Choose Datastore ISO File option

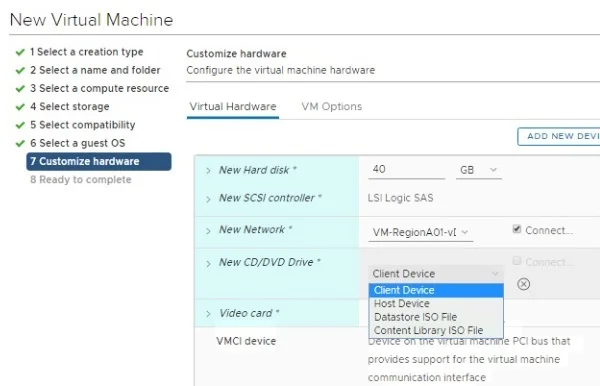pos(436,317)
